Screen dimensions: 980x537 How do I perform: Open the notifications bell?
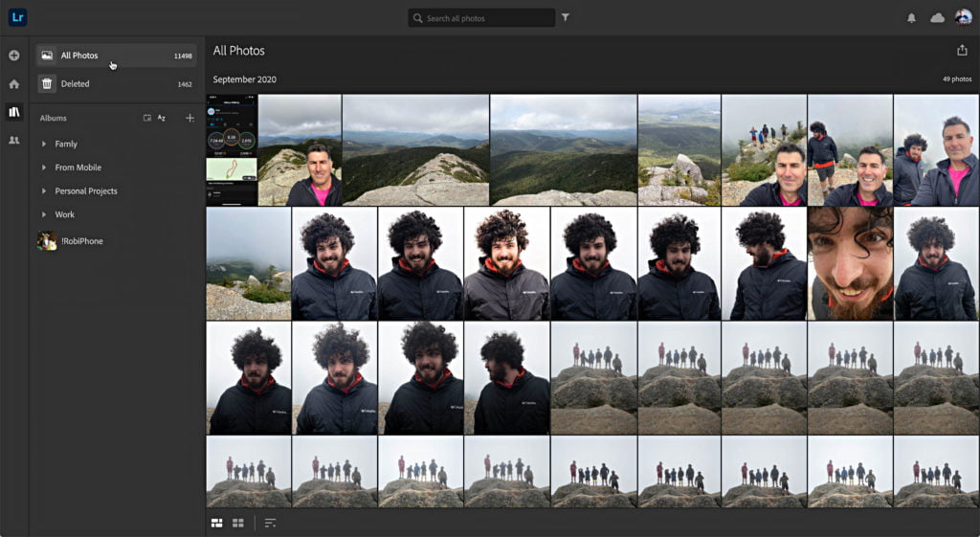click(x=911, y=18)
